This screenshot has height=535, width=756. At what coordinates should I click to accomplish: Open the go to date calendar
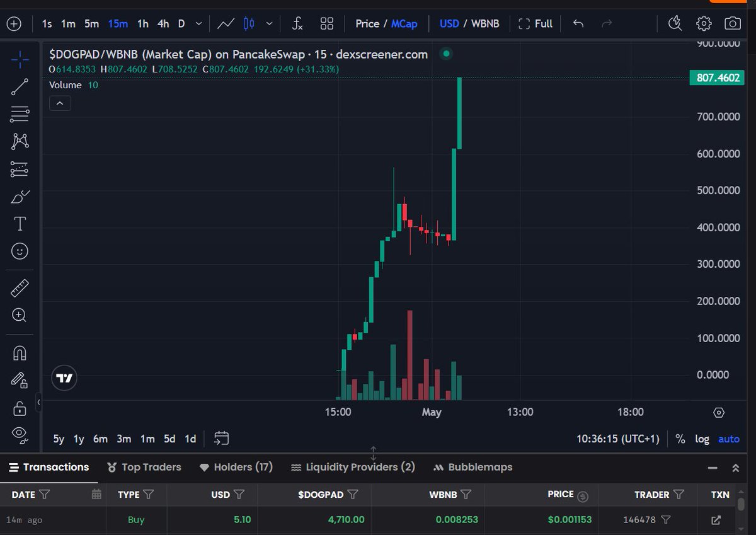[x=221, y=438]
